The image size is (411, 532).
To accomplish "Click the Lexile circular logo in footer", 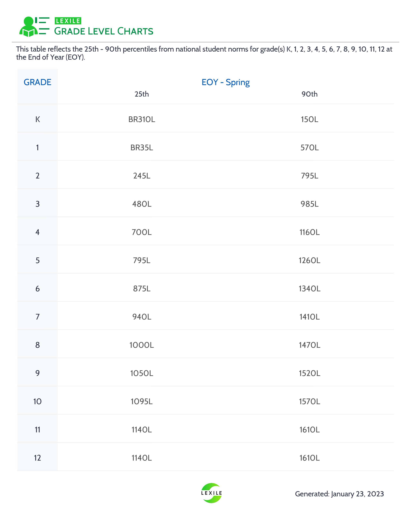I will click(211, 493).
